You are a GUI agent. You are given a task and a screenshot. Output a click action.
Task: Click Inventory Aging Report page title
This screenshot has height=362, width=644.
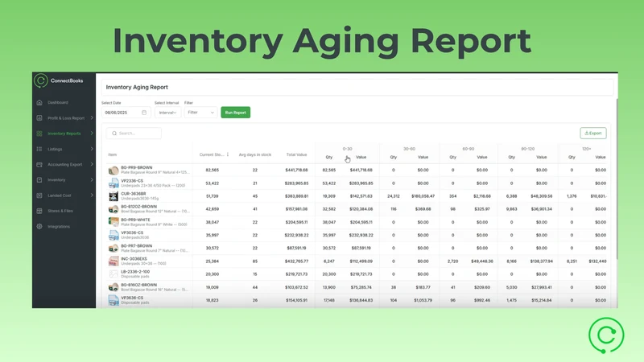pos(137,87)
